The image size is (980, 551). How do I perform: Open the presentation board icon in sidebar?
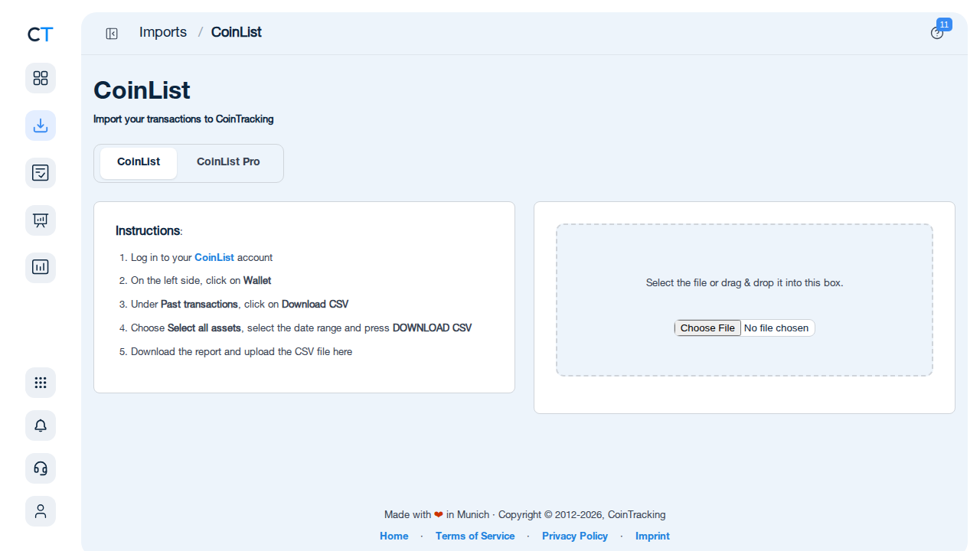[x=41, y=220]
